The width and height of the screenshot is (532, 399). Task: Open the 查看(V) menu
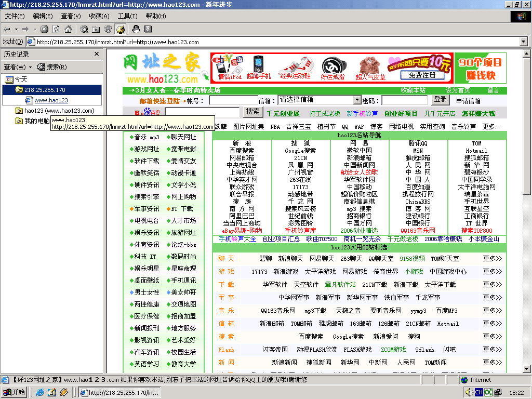[71, 16]
